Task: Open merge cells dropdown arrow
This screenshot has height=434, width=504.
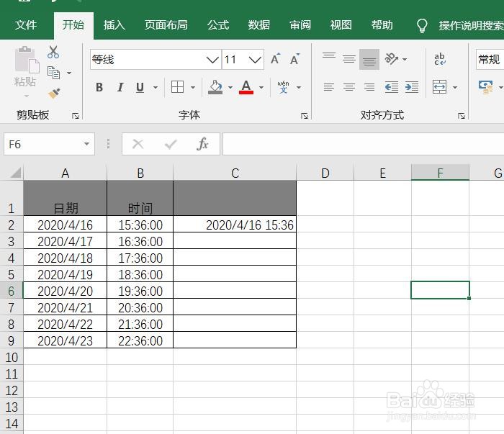Action: point(455,87)
